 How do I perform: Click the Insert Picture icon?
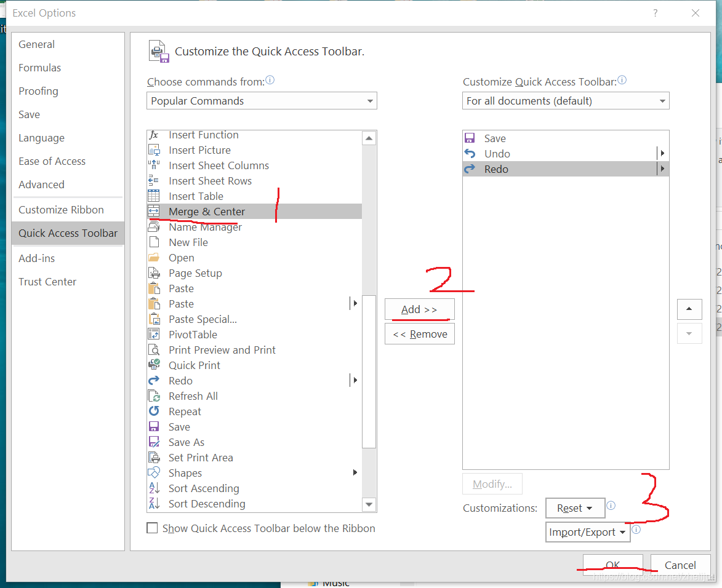coord(154,150)
